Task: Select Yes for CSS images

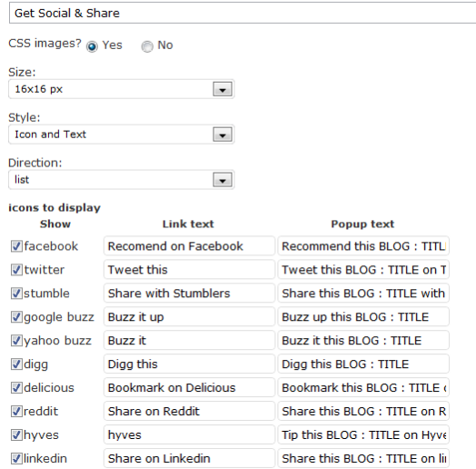Action: (x=92, y=46)
